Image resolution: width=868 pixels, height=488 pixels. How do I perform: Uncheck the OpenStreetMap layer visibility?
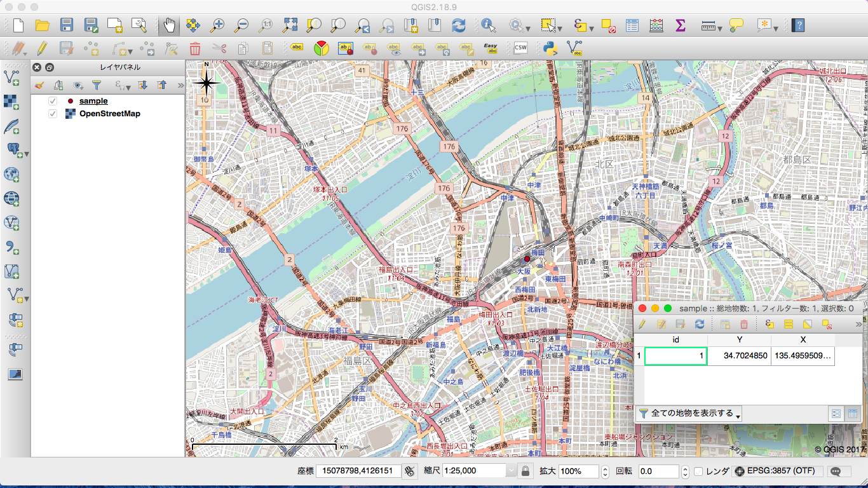click(x=53, y=114)
